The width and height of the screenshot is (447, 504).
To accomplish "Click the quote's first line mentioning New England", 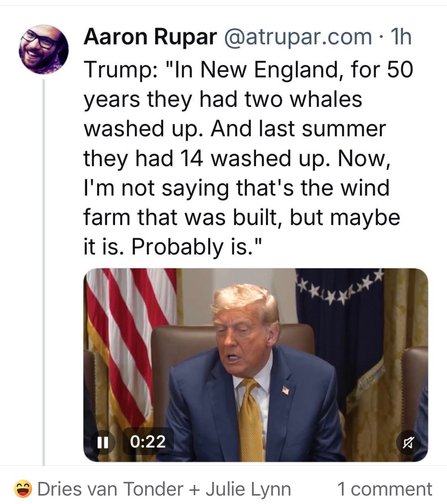I will [x=248, y=70].
